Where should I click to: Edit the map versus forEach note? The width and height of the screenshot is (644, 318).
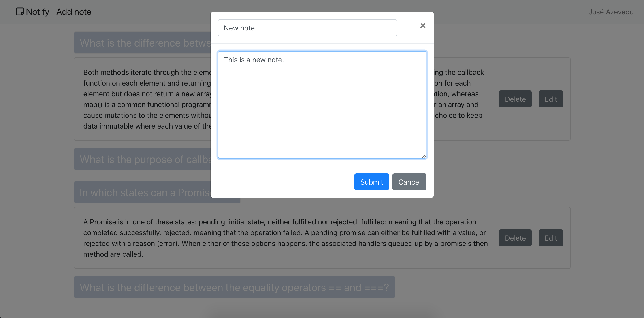[x=550, y=99]
